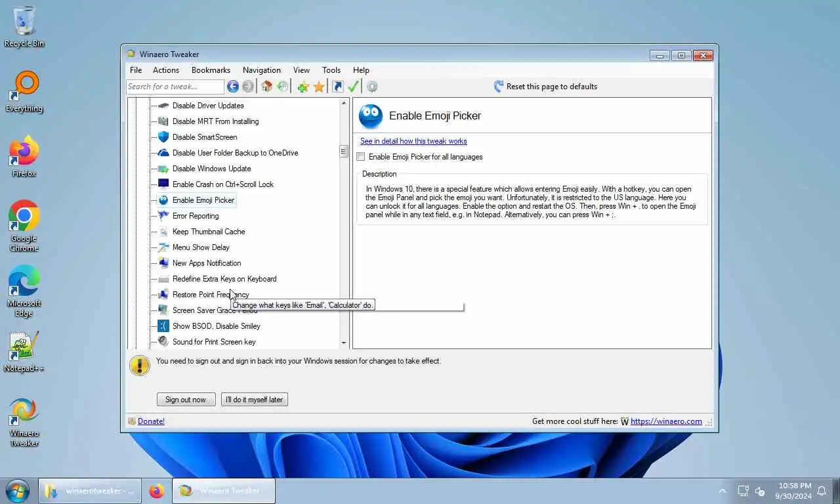Click the Donate! link

pyautogui.click(x=151, y=421)
